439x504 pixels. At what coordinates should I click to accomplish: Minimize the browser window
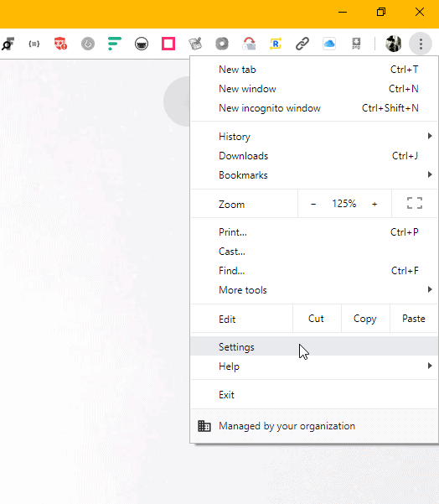[x=343, y=13]
